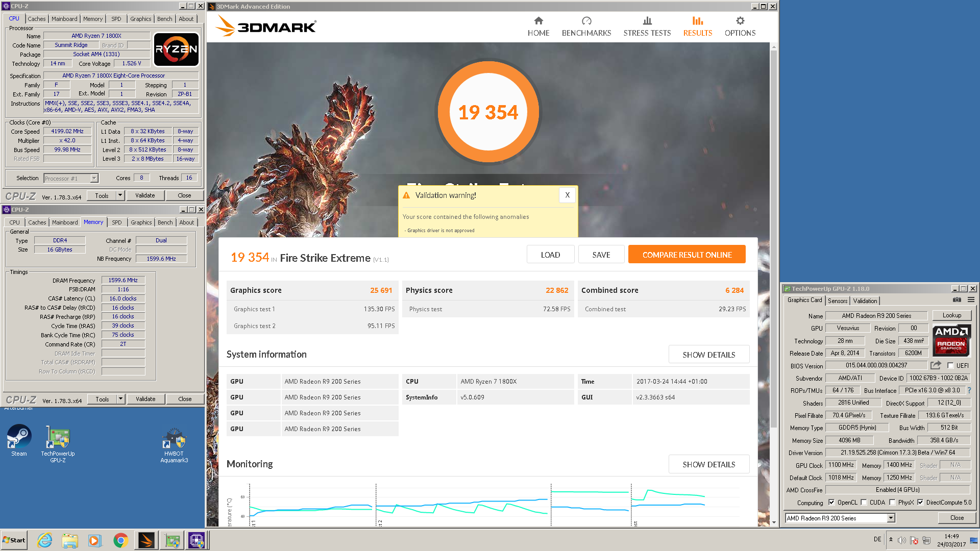
Task: Open the GPU-Z hamburger menu
Action: click(x=971, y=300)
